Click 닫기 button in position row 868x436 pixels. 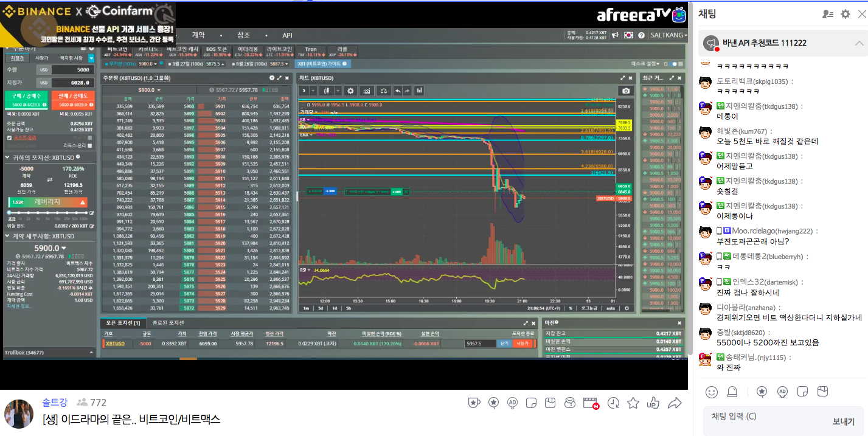click(x=504, y=344)
